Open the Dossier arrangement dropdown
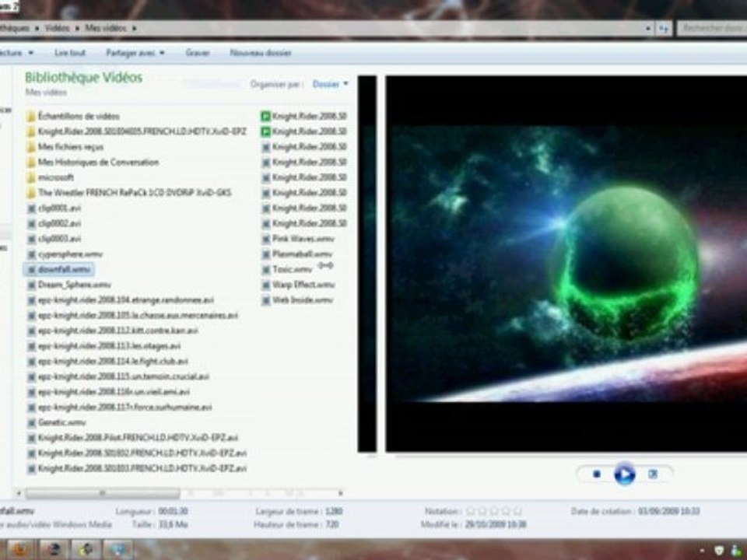Image resolution: width=747 pixels, height=560 pixels. coord(330,84)
